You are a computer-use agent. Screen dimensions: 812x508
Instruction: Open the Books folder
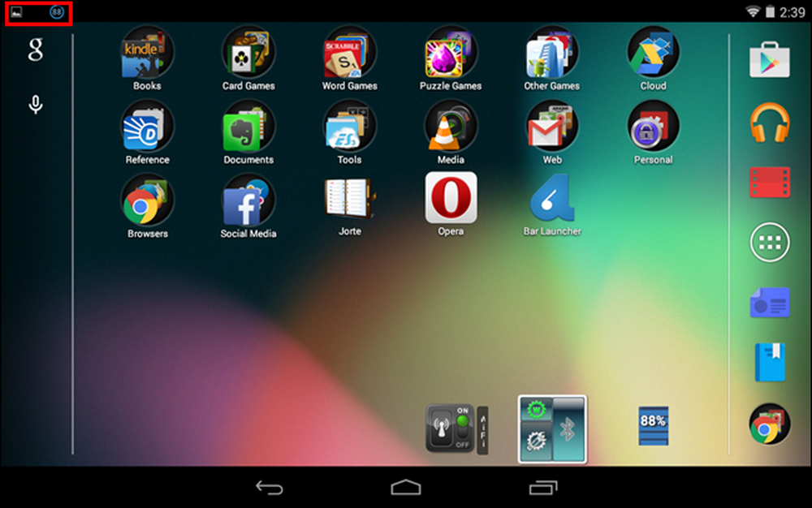147,53
